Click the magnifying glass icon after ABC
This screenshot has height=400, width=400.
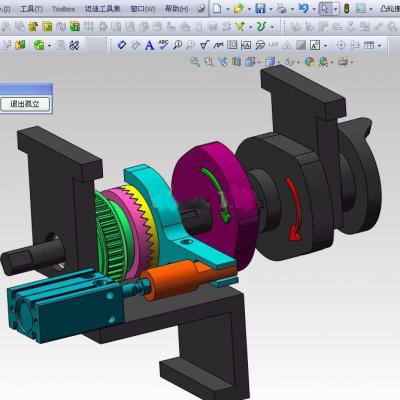click(x=177, y=45)
